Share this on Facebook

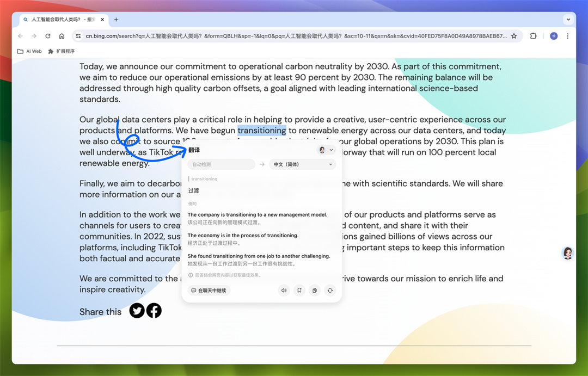(x=154, y=311)
